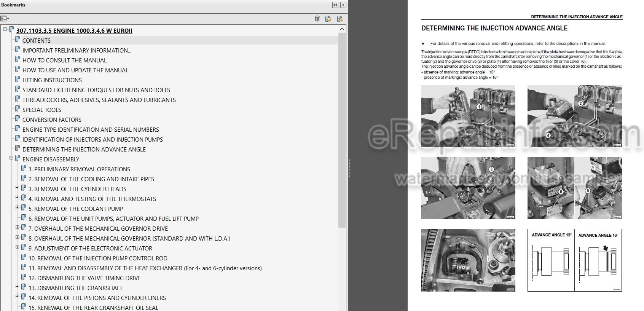
Task: Open the bookmarks options menu
Action: 5,18
